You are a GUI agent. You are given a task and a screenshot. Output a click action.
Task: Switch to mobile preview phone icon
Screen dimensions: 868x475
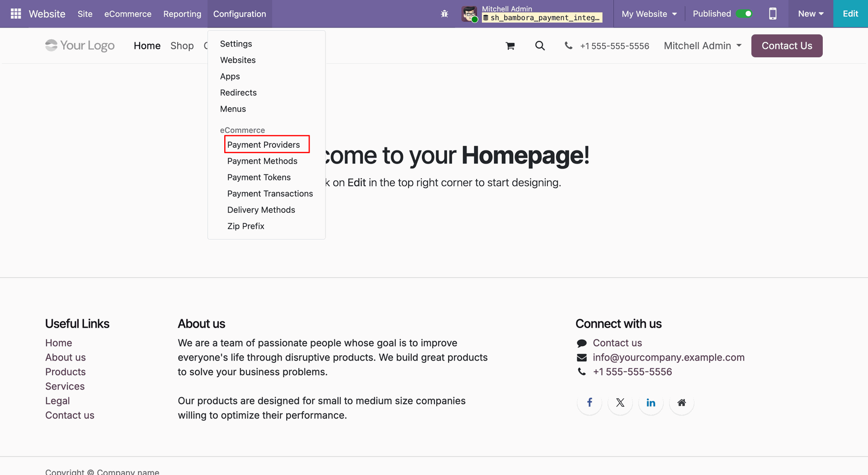(x=773, y=14)
